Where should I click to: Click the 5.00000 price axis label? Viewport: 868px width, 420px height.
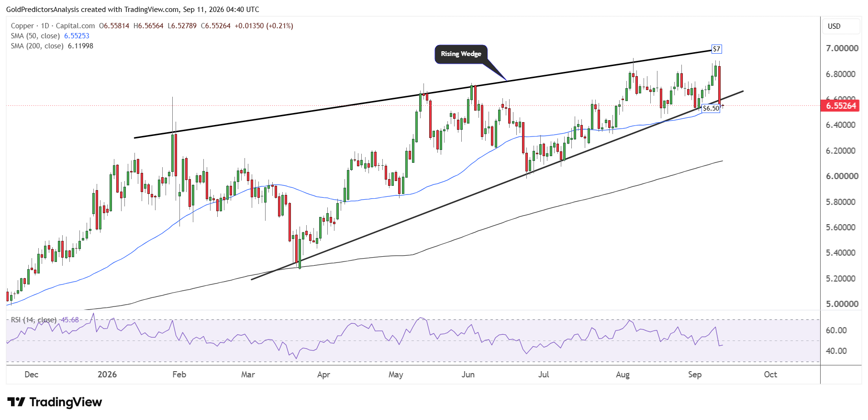842,304
